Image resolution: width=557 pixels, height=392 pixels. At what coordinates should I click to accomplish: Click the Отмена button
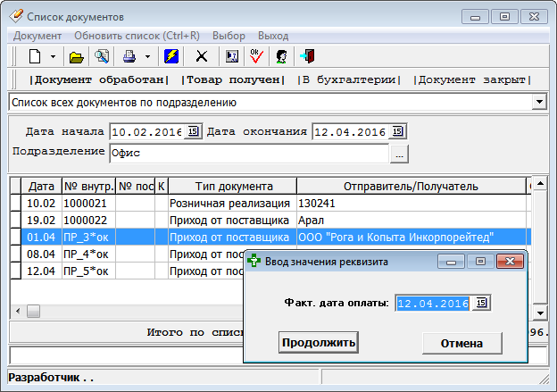461,343
